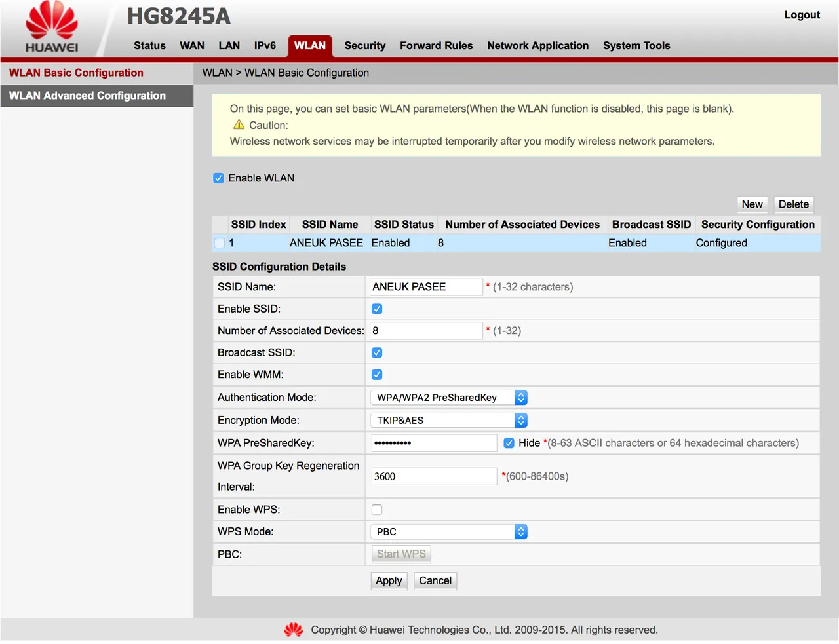Click the Security Configuration column header
Image resolution: width=839 pixels, height=644 pixels.
[x=758, y=225]
